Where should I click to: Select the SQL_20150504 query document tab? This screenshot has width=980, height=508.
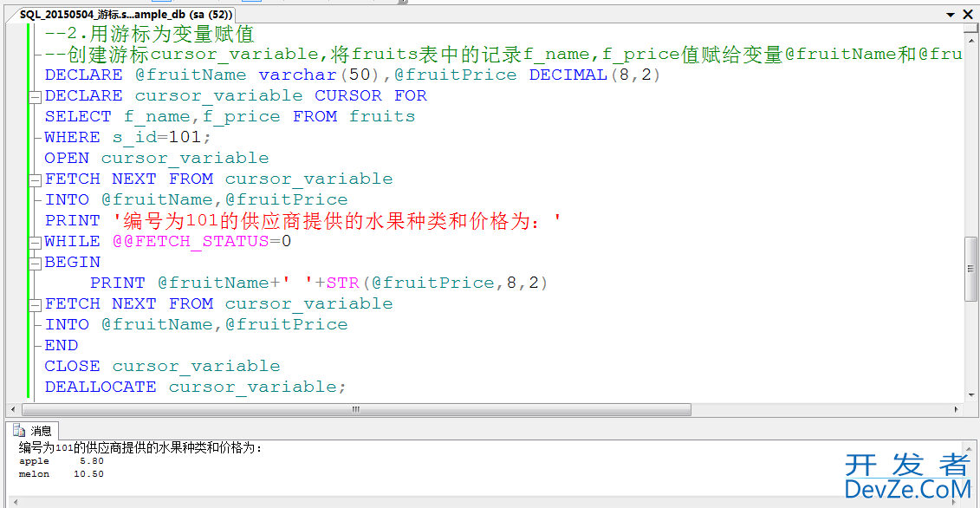(127, 14)
